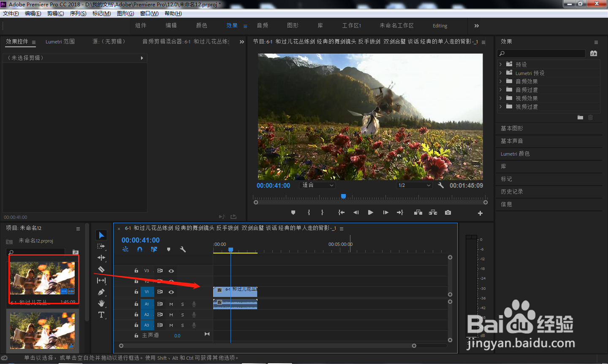Switch to 音频 workspace

[262, 26]
